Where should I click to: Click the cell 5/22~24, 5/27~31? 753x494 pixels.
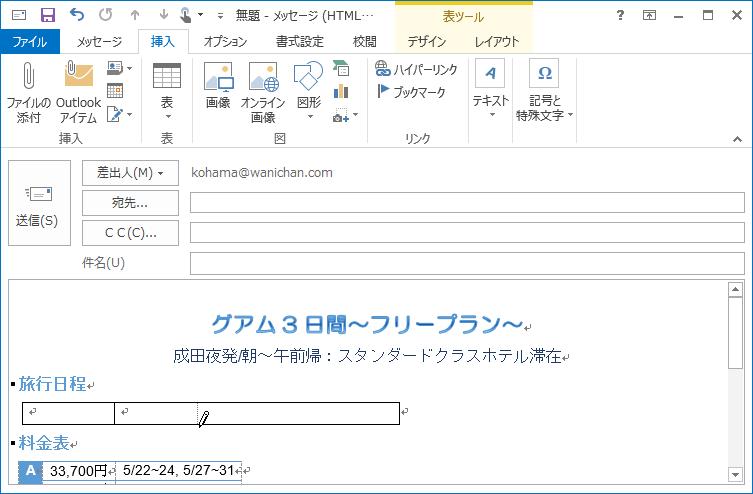click(x=179, y=470)
